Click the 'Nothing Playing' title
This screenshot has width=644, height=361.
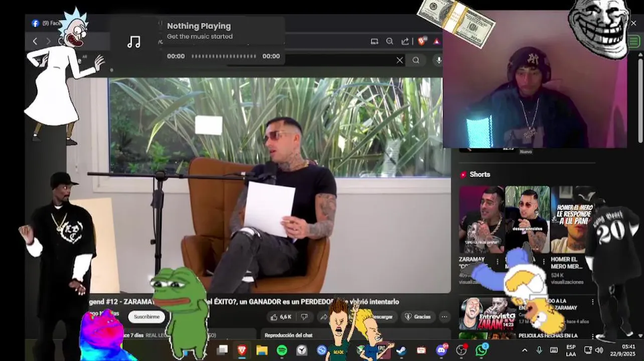pyautogui.click(x=199, y=26)
